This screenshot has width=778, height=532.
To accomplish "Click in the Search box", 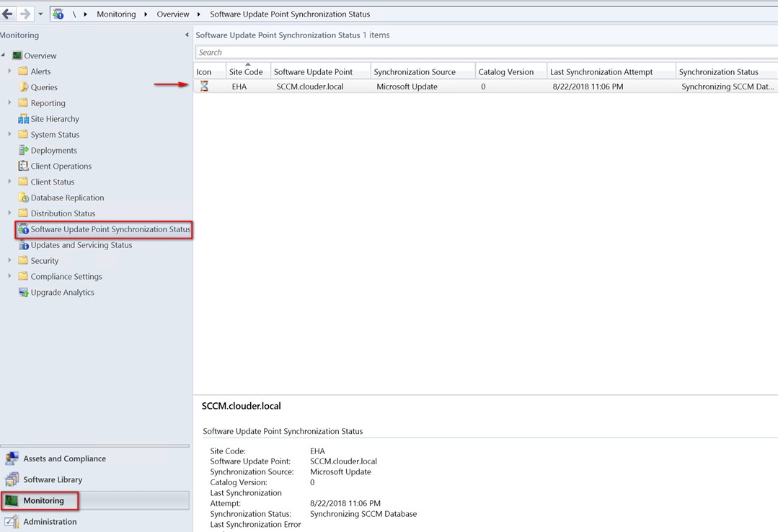I will pos(486,52).
